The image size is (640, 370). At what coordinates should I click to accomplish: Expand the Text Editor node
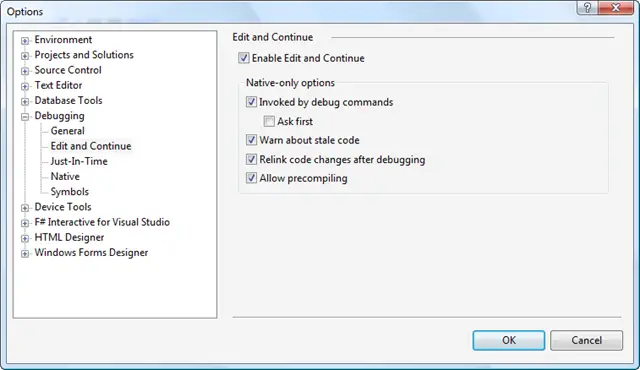click(x=25, y=86)
